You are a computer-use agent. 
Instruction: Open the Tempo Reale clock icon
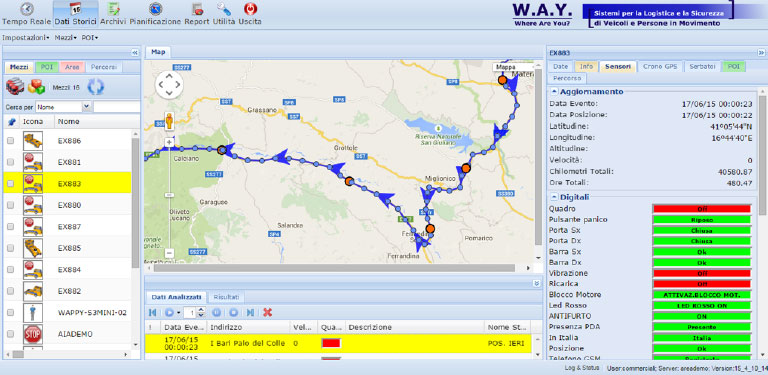28,9
